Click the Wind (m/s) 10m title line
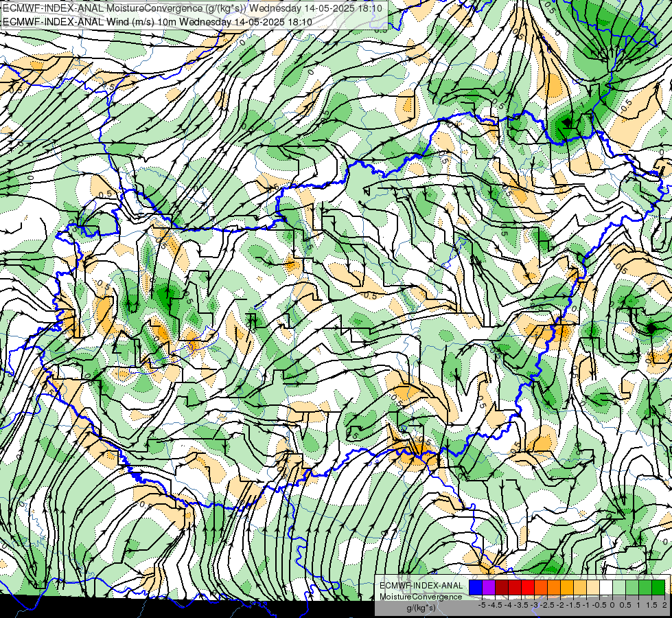This screenshot has width=672, height=618. click(157, 22)
